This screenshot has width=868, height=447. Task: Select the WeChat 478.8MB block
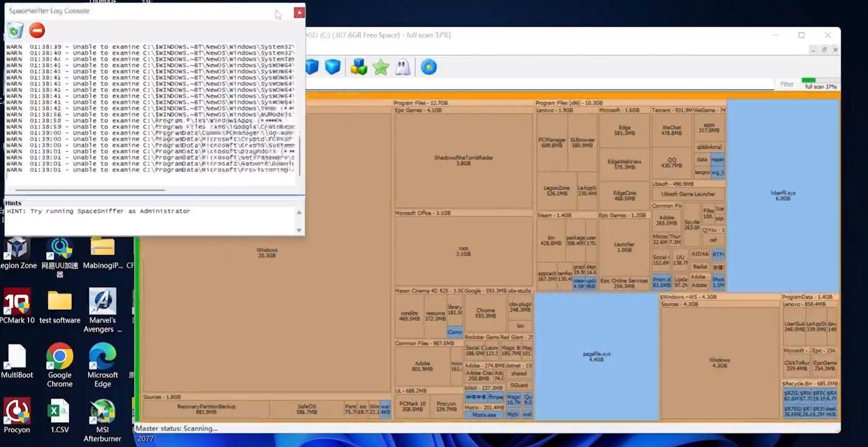671,131
